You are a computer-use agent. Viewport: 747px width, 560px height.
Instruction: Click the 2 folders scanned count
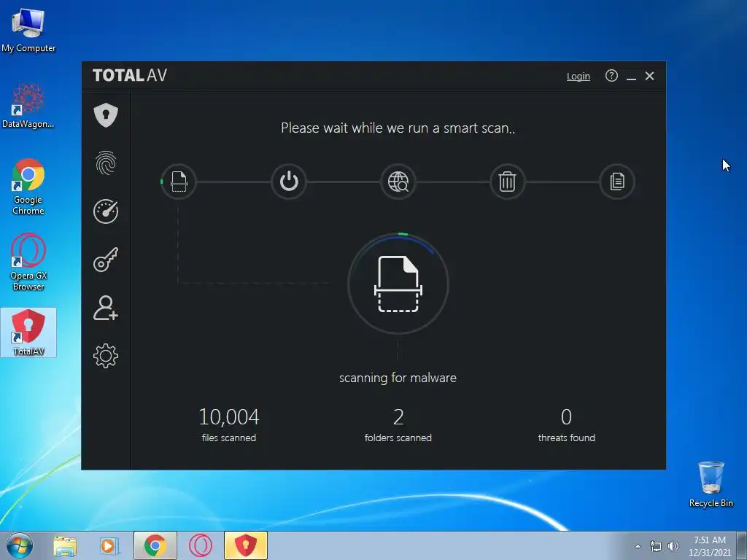click(398, 417)
